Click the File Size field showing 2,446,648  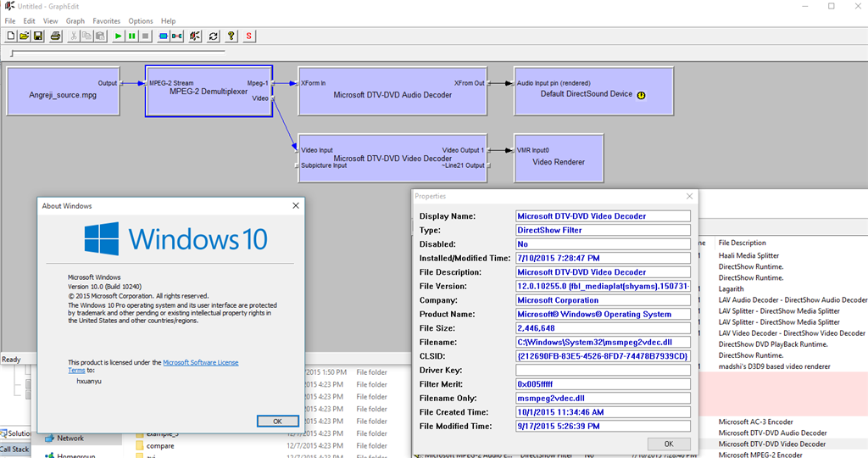[603, 328]
